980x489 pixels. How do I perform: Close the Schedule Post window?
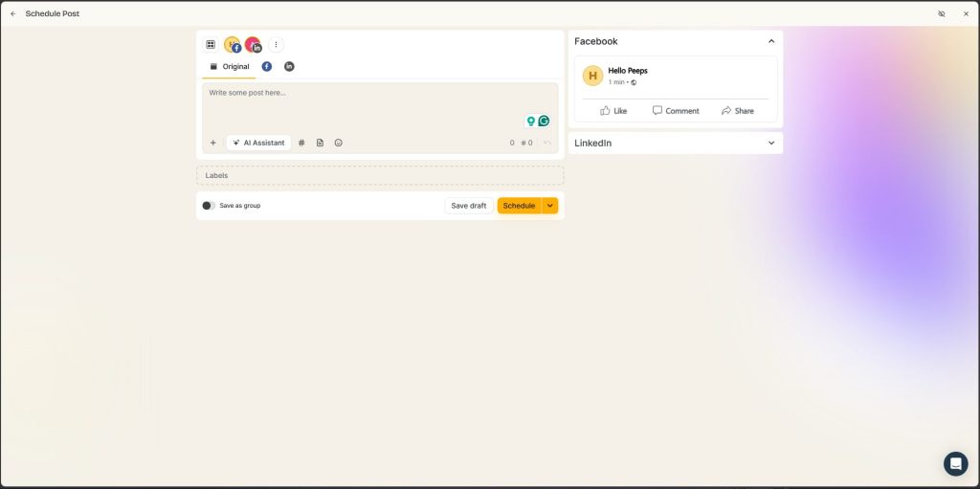[966, 13]
